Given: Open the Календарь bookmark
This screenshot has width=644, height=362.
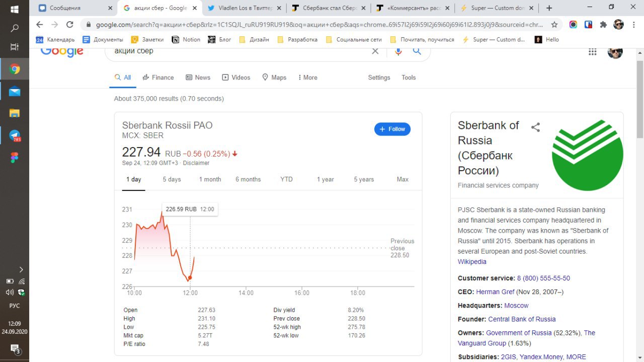Looking at the screenshot, I should [55, 39].
